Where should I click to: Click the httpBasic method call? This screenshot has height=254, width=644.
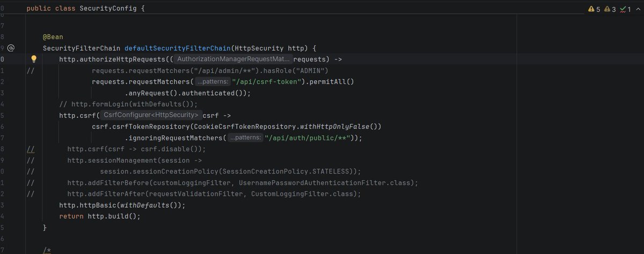(98, 205)
